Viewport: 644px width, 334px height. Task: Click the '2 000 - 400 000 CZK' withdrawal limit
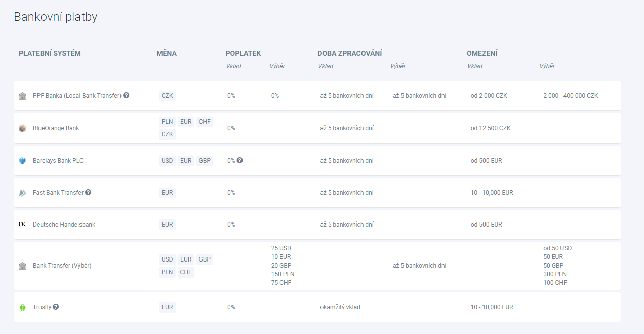click(x=571, y=96)
